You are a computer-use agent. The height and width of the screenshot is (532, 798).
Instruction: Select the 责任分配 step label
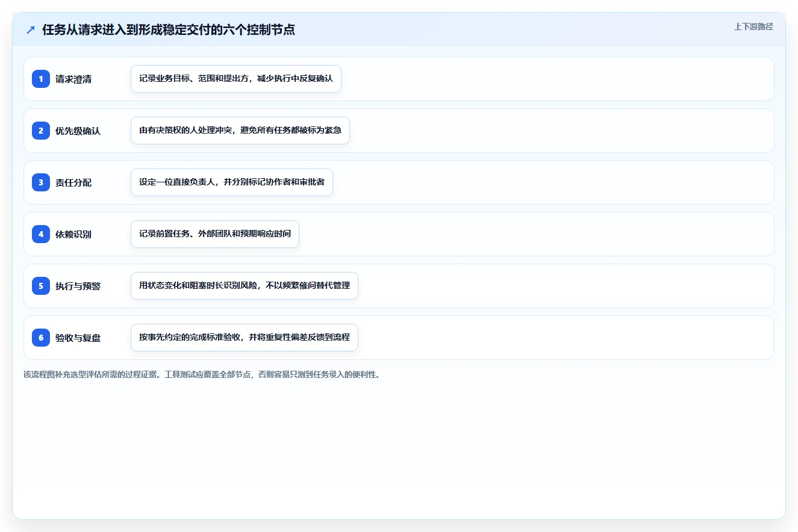(x=73, y=182)
